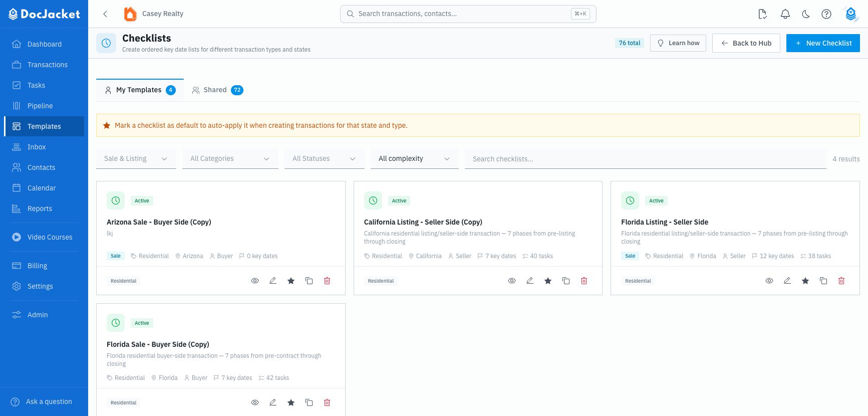Open notifications bell
This screenshot has width=868, height=416.
785,14
